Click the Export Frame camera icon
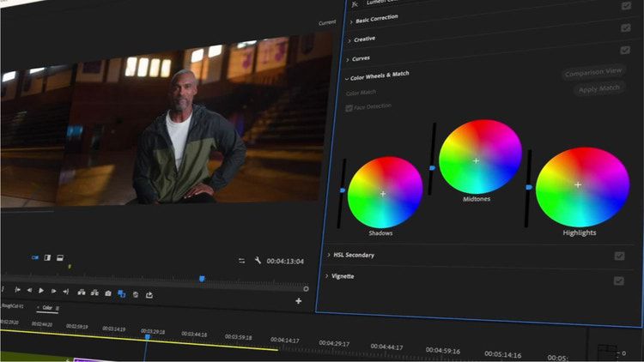The width and height of the screenshot is (644, 362). pos(108,293)
